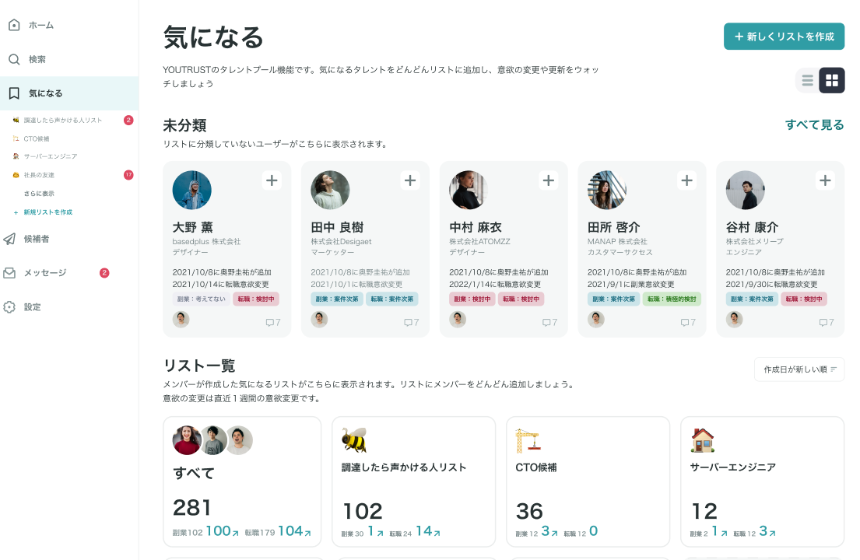Open the すべて list card
This screenshot has height=560, width=860.
coord(242,482)
